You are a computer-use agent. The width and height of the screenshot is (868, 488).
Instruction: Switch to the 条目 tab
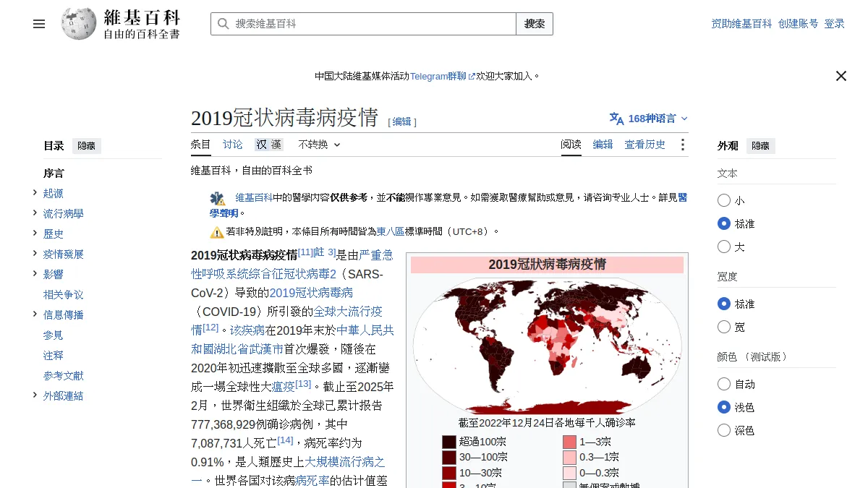(201, 145)
